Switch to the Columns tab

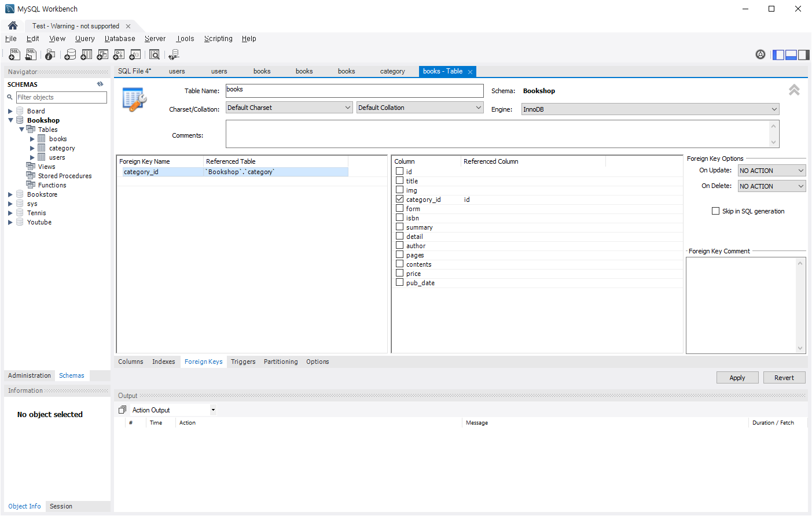coord(131,362)
